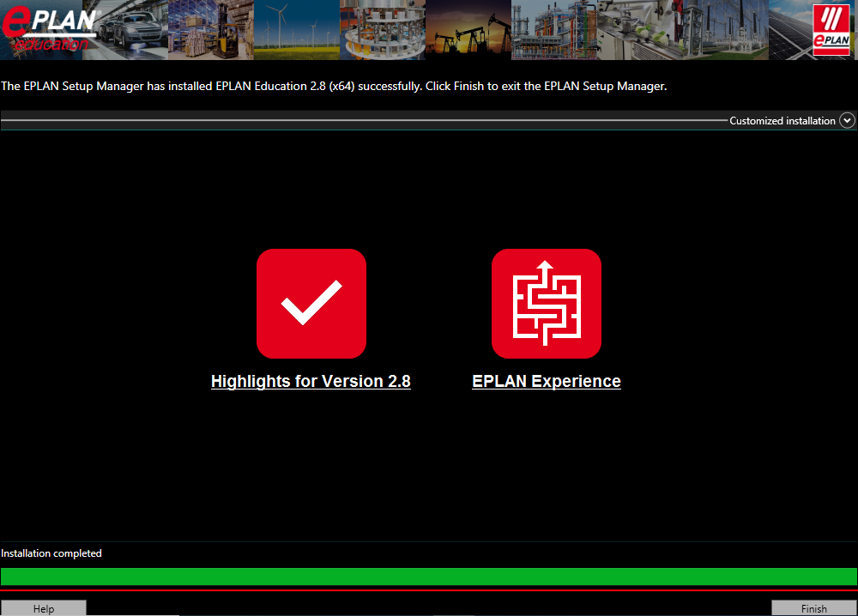Viewport: 858px width, 616px height.
Task: Follow the EPLAN Experience link
Action: tap(546, 381)
